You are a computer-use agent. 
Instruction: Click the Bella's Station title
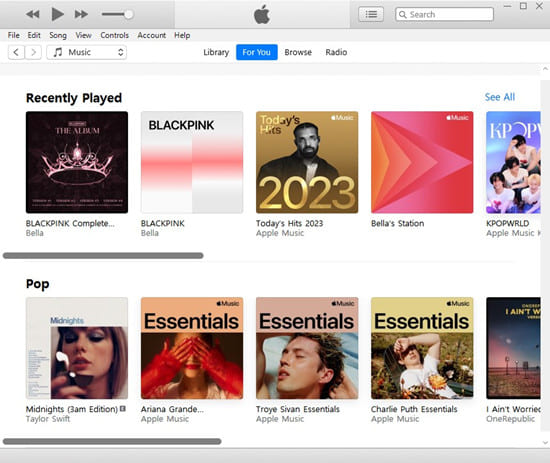click(x=397, y=223)
